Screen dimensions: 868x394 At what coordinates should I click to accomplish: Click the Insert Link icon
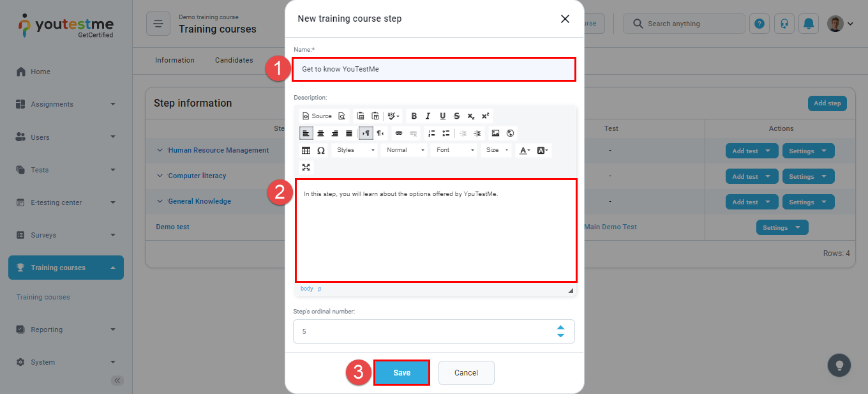tap(399, 133)
